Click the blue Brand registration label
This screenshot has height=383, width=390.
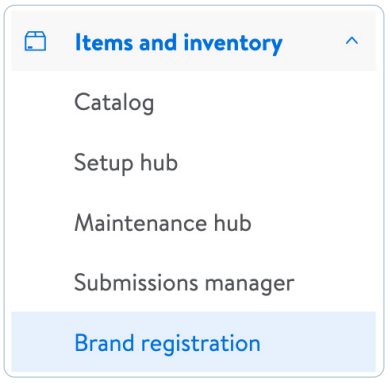point(167,343)
